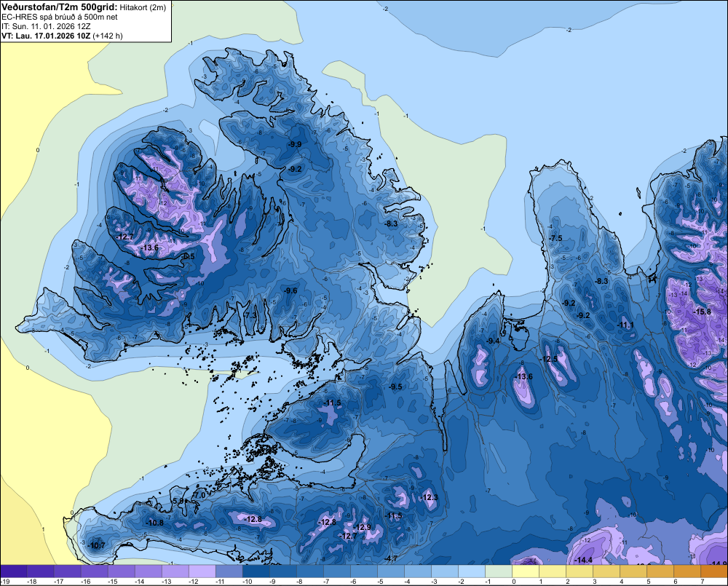Click legend swatch between -4 and -3

[x=417, y=571]
